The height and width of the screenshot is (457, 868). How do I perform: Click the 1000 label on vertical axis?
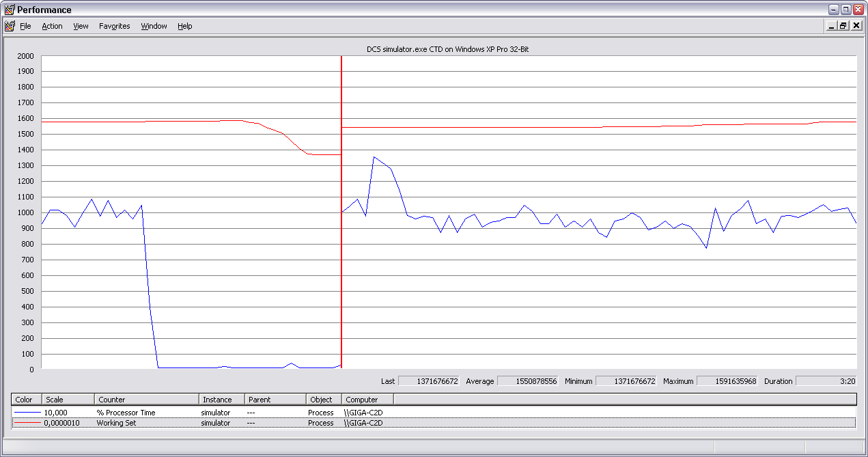26,212
